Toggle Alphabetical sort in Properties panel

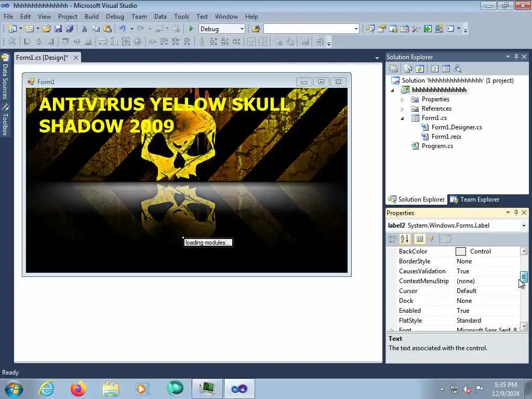[x=404, y=239]
